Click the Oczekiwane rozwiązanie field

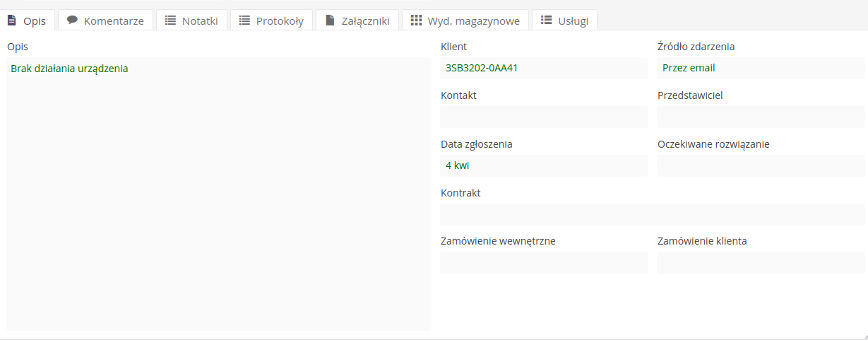[761, 166]
